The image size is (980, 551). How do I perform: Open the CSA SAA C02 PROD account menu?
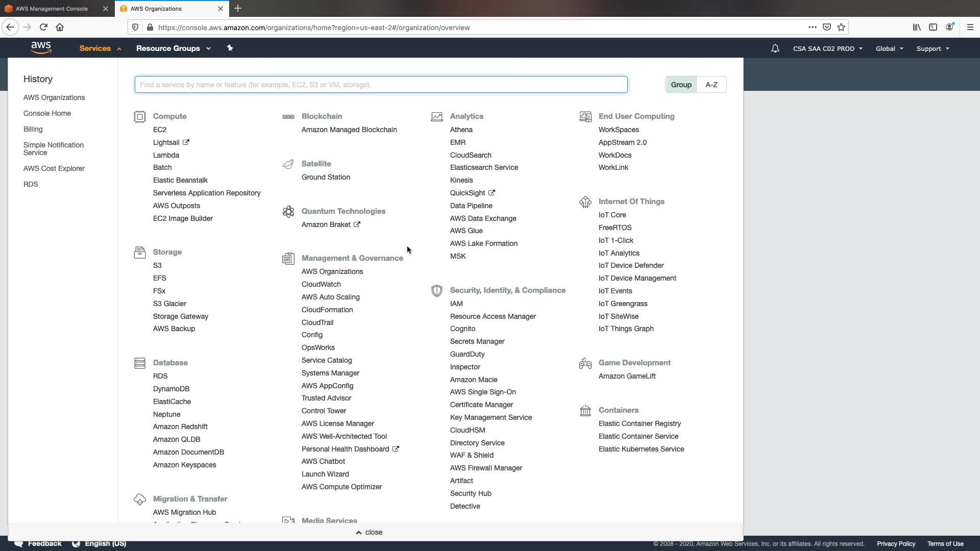[827, 49]
